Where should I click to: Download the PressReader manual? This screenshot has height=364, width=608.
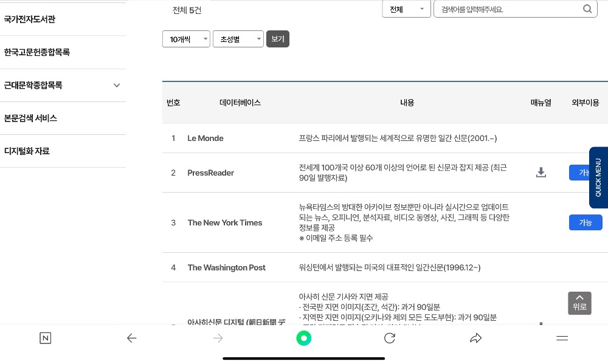541,173
